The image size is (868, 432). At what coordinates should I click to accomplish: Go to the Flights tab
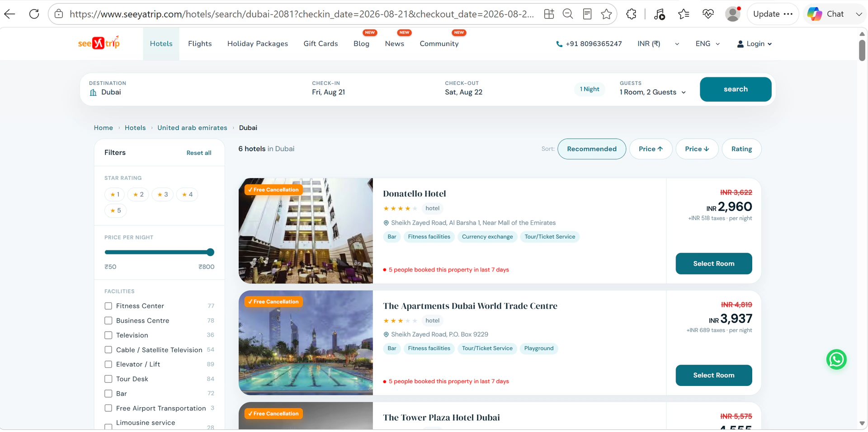pyautogui.click(x=200, y=44)
